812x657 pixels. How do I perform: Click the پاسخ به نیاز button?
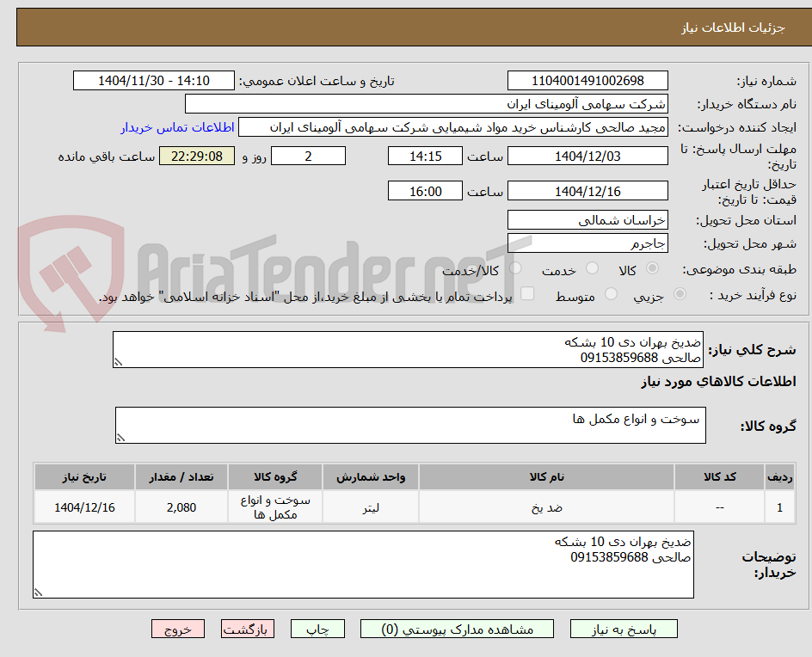coord(624,629)
